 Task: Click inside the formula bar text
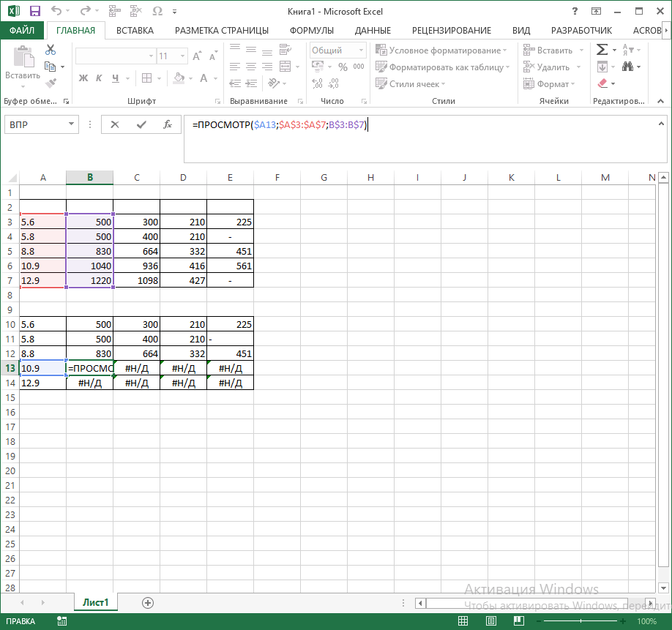[x=280, y=124]
